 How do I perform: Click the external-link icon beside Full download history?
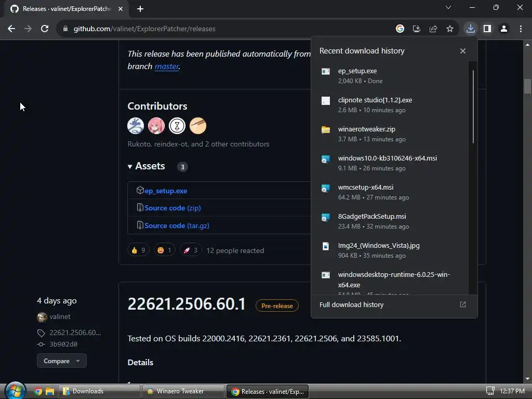tap(463, 304)
